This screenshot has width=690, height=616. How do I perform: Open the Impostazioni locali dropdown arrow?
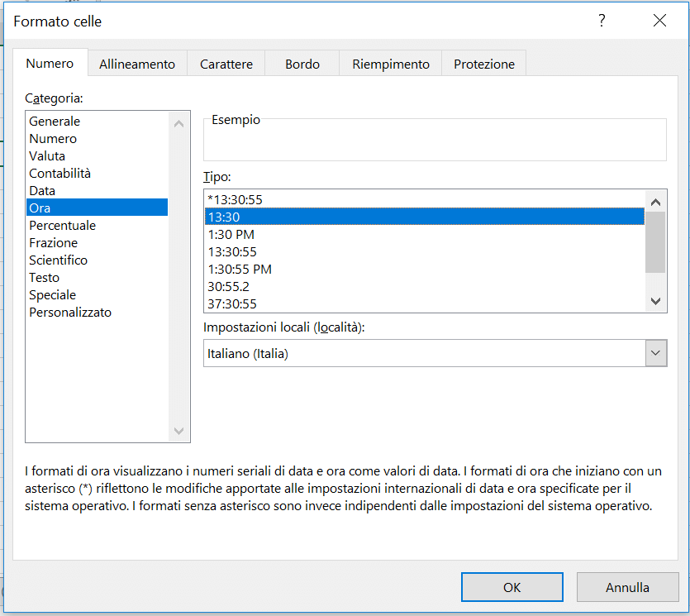click(x=655, y=353)
